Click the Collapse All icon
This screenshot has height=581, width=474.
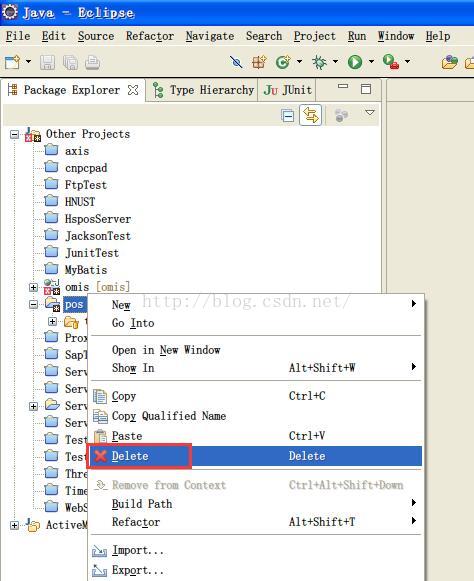coord(288,116)
